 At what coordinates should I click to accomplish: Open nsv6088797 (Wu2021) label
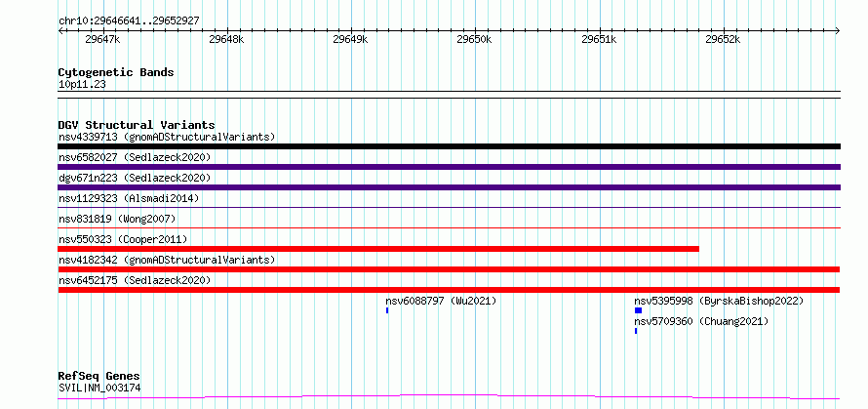point(441,301)
